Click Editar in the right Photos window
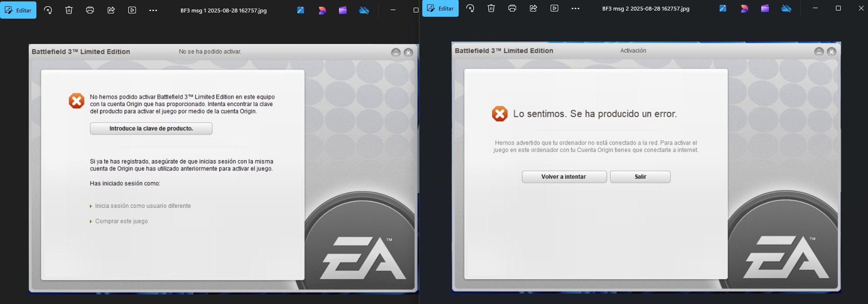 [440, 9]
